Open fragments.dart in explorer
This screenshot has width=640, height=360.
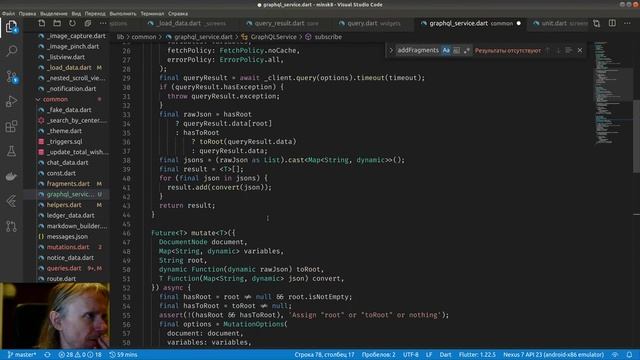pyautogui.click(x=68, y=184)
